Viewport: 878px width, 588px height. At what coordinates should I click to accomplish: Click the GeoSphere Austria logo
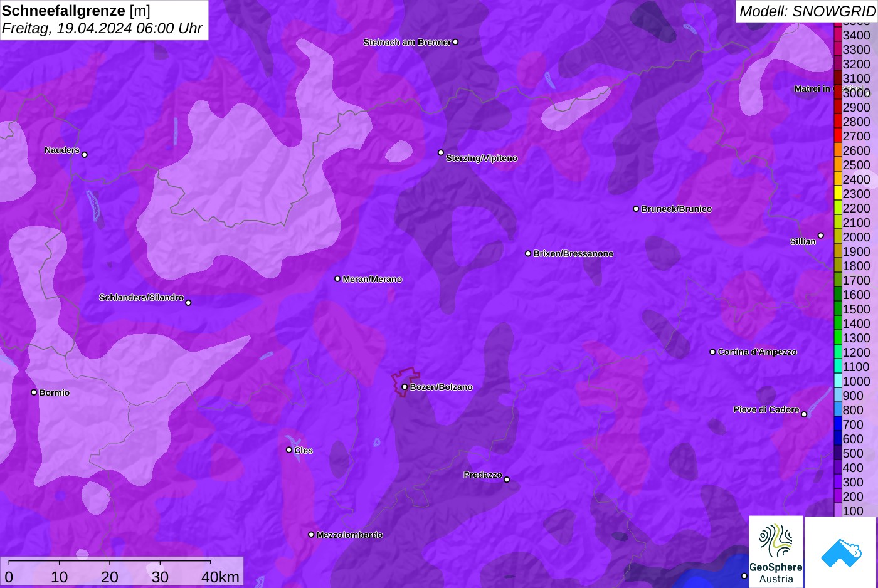776,552
